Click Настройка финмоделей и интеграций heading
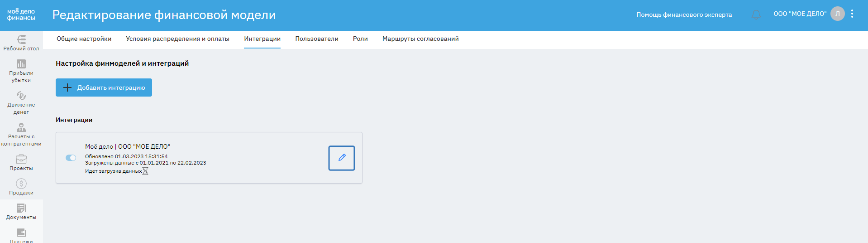The width and height of the screenshot is (868, 243). [122, 63]
